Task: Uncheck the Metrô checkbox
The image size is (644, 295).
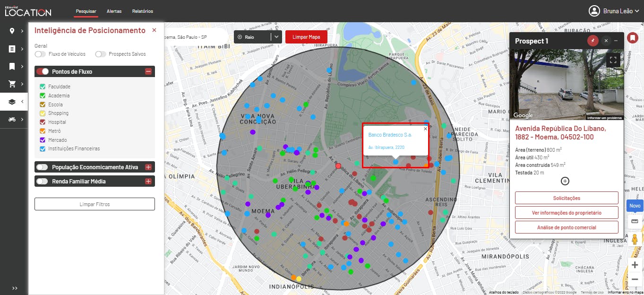Action: (43, 131)
